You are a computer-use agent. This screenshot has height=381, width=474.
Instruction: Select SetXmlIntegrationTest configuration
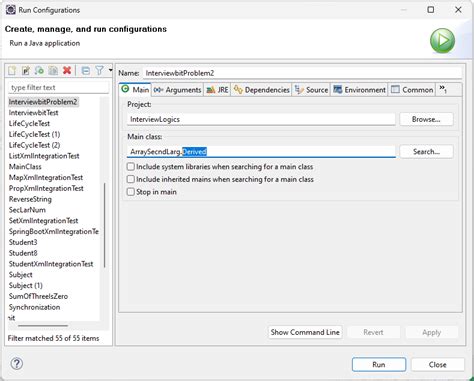[43, 221]
